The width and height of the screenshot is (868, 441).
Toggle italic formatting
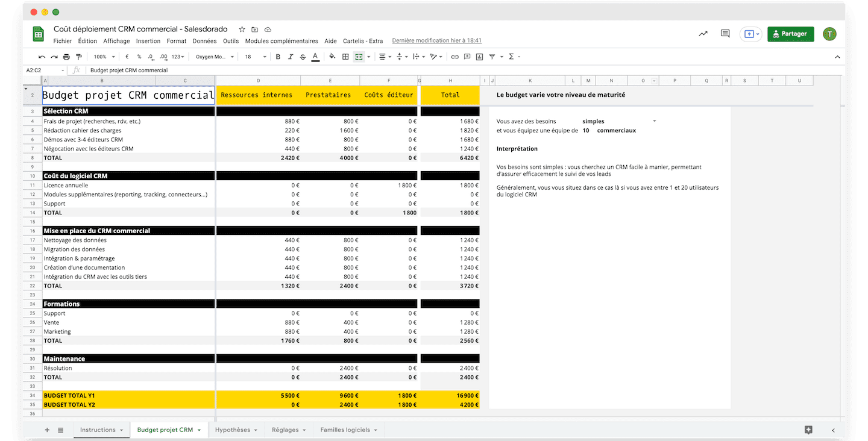click(290, 57)
